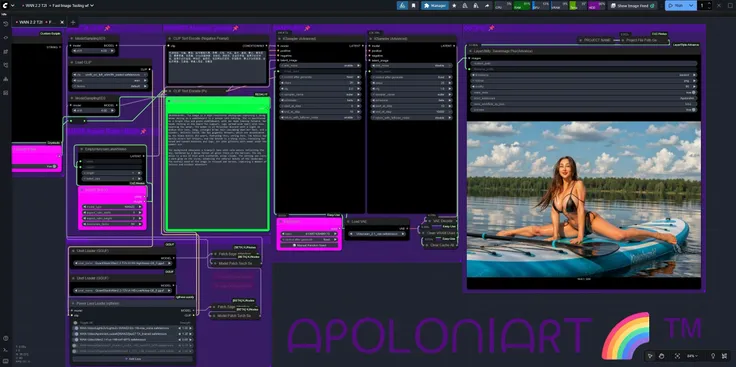Toggle the third lora in Power Lora Loader

click(x=76, y=339)
